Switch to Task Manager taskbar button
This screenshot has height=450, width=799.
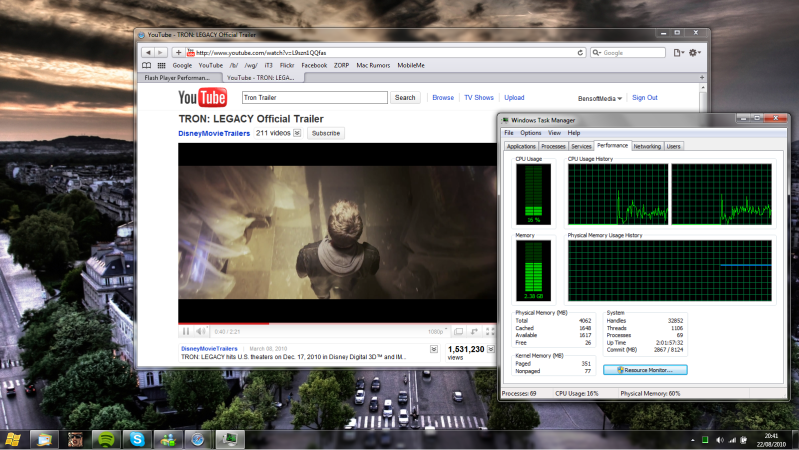click(229, 439)
